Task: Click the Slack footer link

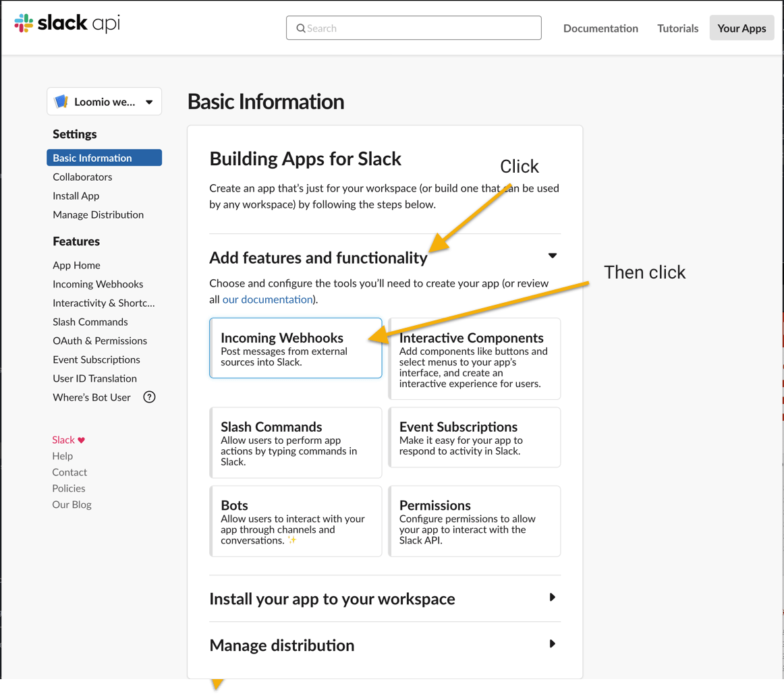Action: click(63, 440)
